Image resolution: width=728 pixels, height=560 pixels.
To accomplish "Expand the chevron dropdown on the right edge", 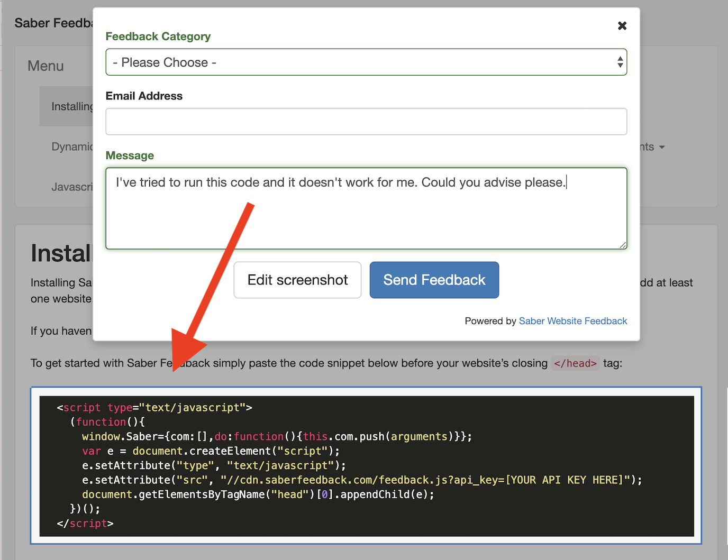I will click(x=662, y=147).
